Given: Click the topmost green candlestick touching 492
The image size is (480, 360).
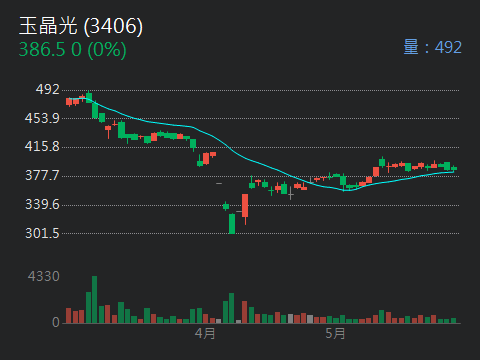Looking at the screenshot, I should (x=89, y=97).
